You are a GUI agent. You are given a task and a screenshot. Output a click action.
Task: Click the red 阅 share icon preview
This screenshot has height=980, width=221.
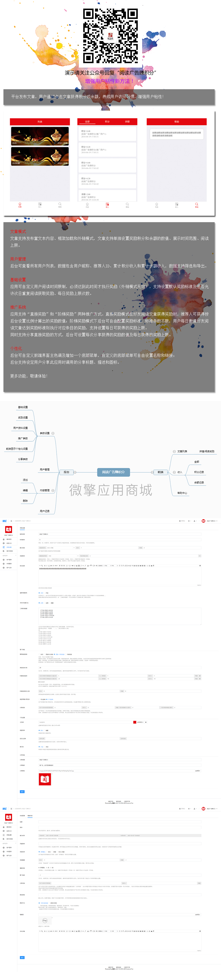[x=45, y=779]
